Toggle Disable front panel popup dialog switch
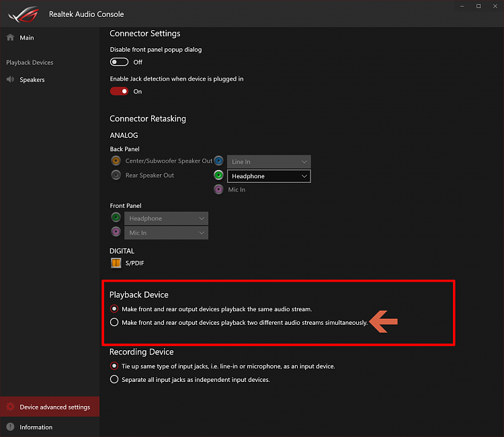The width and height of the screenshot is (504, 437). tap(119, 62)
